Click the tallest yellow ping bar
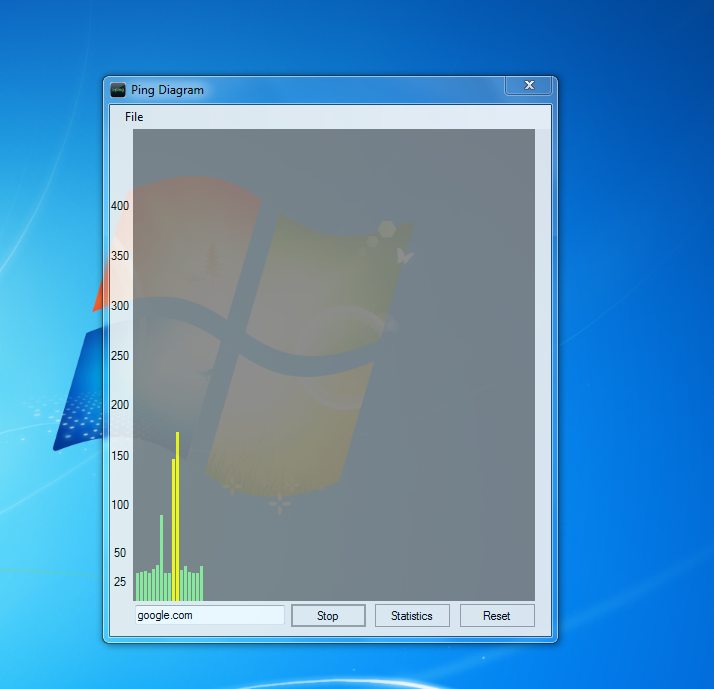The height and width of the screenshot is (689, 714). pyautogui.click(x=177, y=516)
